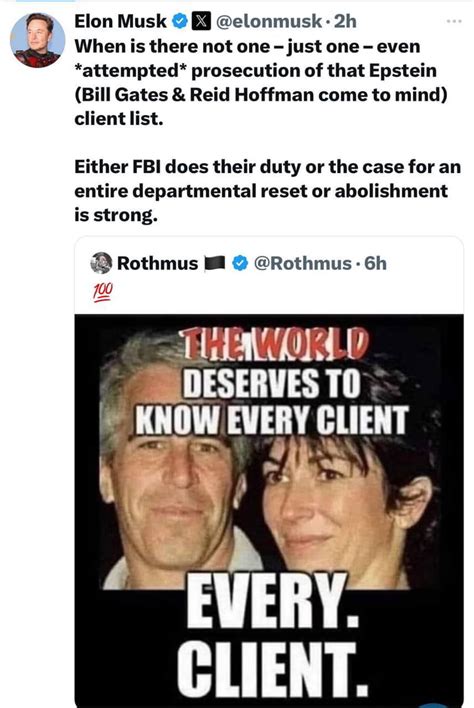474x708 pixels.
Task: Click the red 100 emoji in quoted post
Action: point(103,292)
